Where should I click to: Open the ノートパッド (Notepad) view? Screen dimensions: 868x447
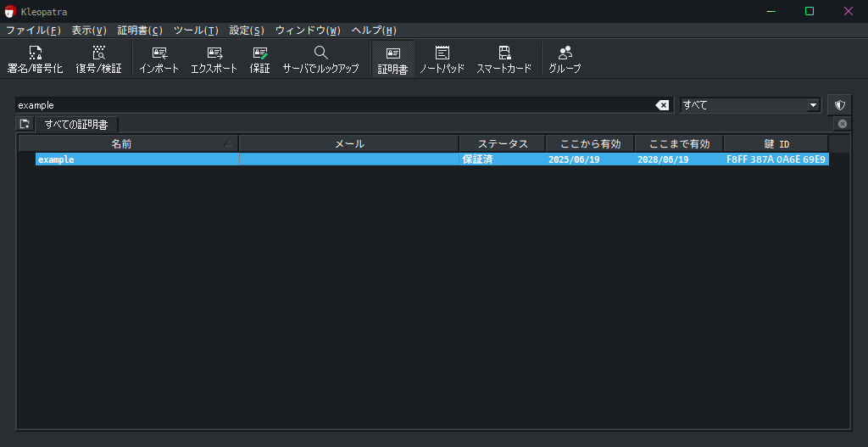tap(442, 60)
